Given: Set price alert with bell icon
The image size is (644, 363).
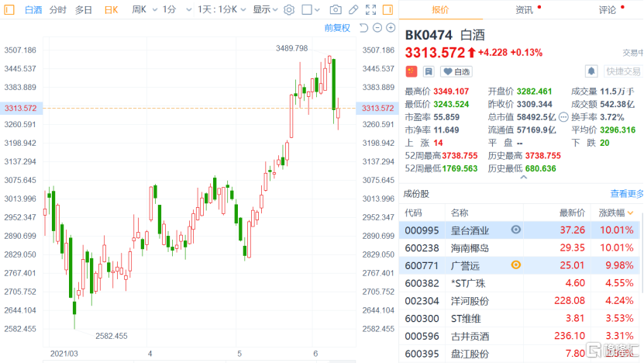Looking at the screenshot, I should 591,71.
